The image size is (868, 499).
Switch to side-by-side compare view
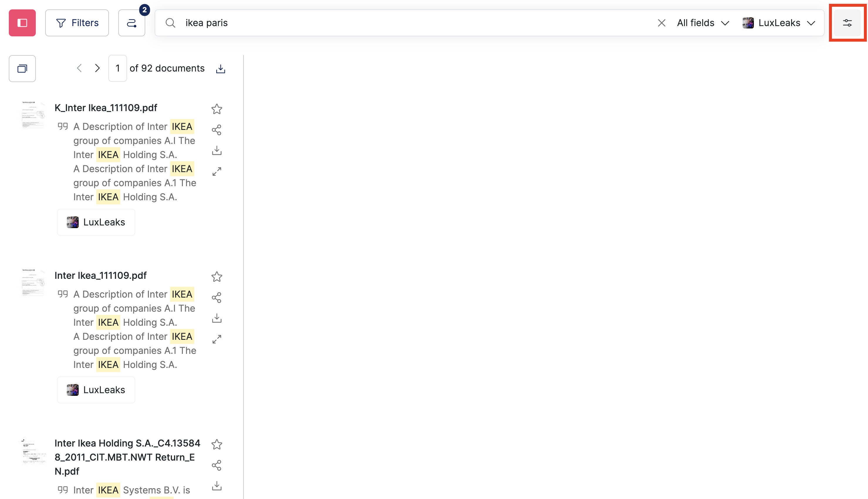22,68
